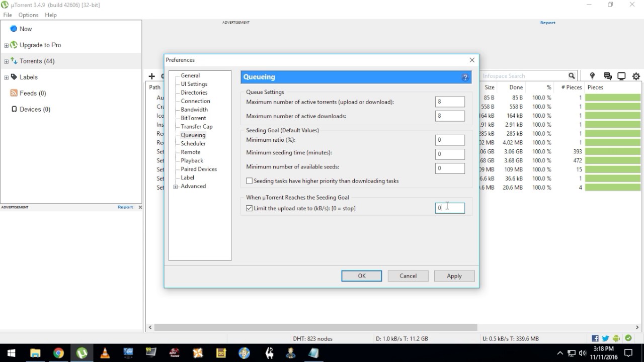Open the File menu
The image size is (644, 362).
pos(8,15)
